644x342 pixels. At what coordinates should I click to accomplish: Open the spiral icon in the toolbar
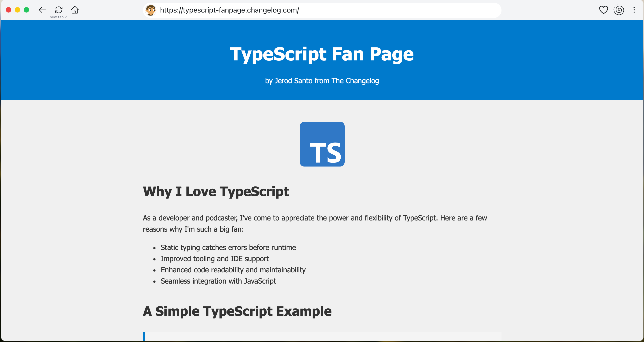tap(619, 10)
